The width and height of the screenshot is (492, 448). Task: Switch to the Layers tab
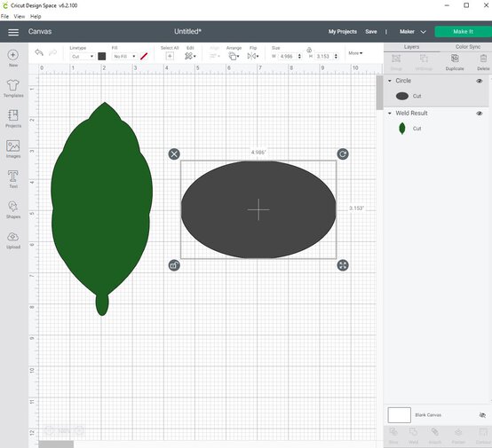click(411, 47)
